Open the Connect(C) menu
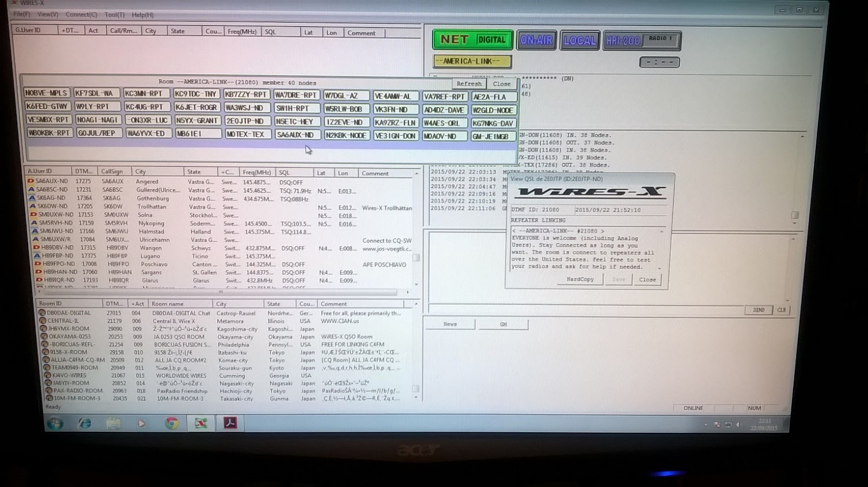The height and width of the screenshot is (487, 868). [x=81, y=15]
